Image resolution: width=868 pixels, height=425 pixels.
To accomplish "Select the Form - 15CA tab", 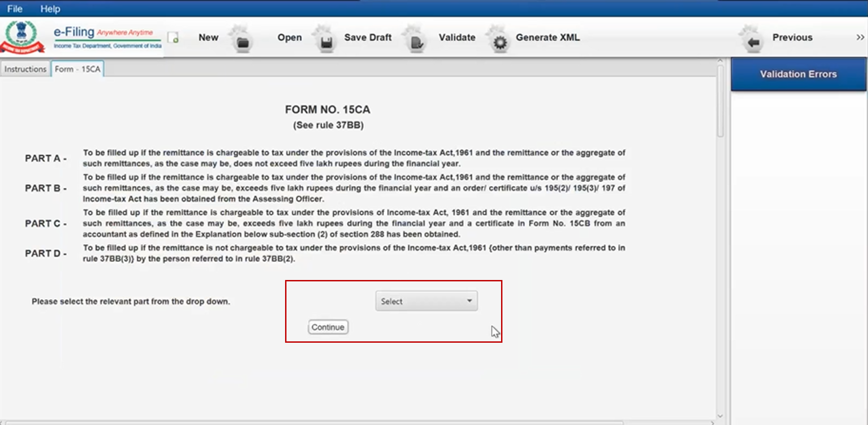I will 77,69.
